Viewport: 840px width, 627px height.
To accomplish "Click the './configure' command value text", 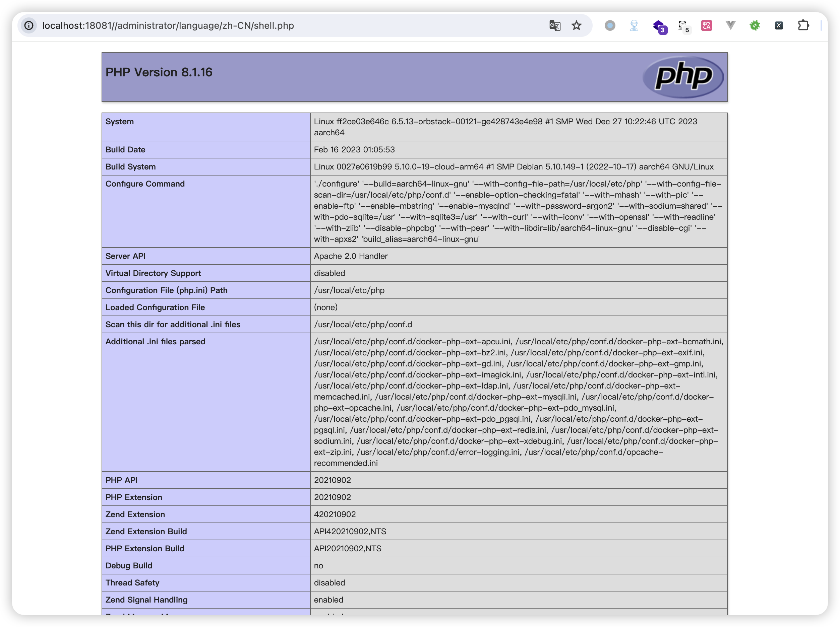I will [x=518, y=211].
